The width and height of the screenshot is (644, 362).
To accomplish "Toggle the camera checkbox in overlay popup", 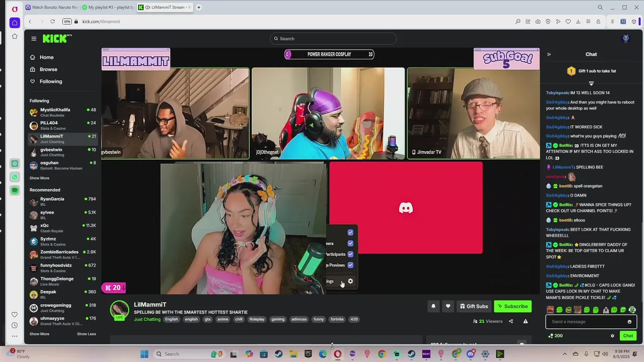I will [350, 243].
